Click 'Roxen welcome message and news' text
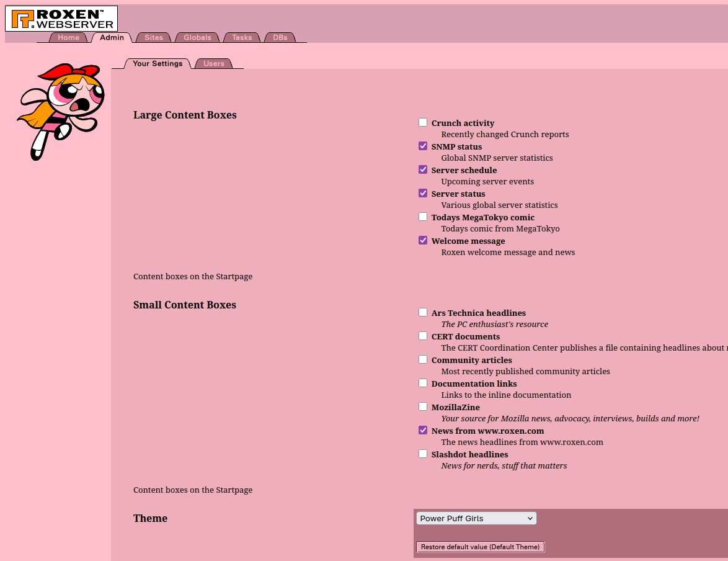The width and height of the screenshot is (728, 561). 508,253
